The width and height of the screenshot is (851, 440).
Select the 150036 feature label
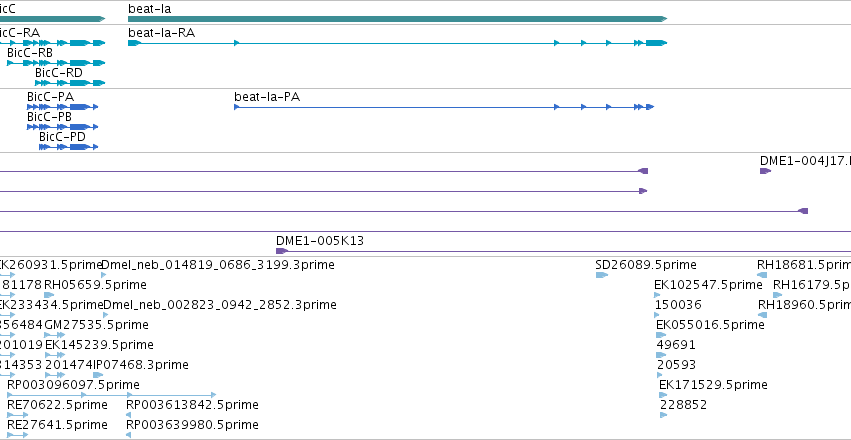tap(678, 305)
